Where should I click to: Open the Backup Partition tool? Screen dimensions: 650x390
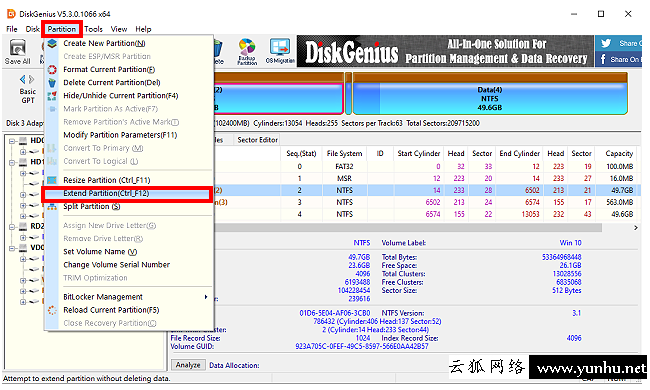(247, 52)
